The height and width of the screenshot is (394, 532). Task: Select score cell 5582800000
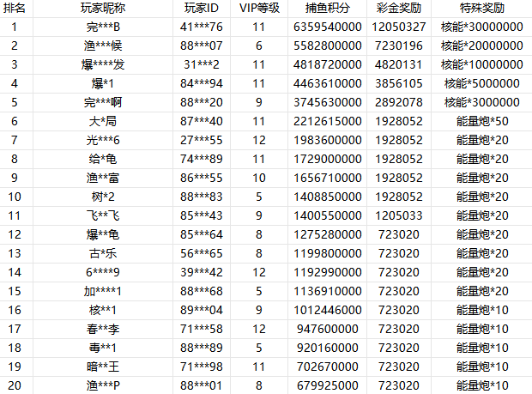tap(328, 45)
